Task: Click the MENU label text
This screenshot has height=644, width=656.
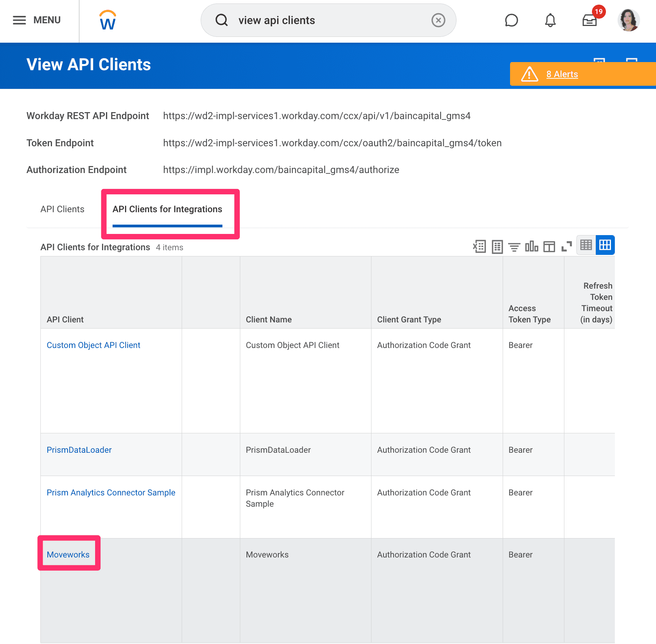Action: 47,20
